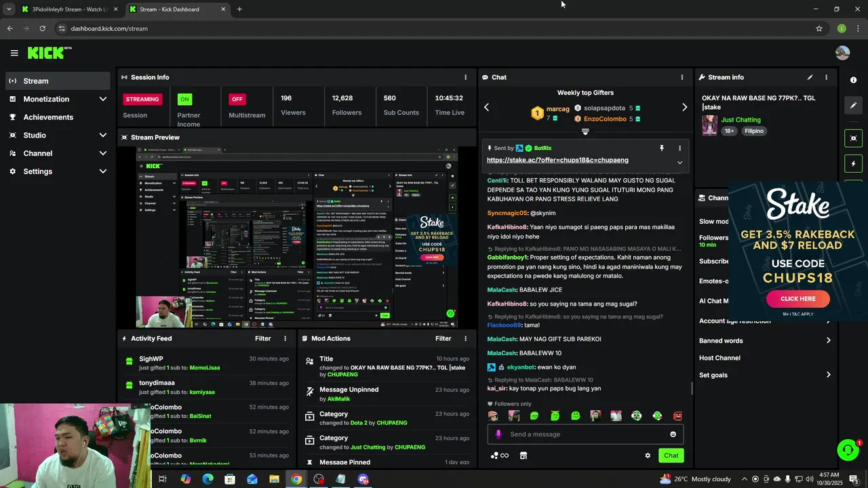Reload the dashboard page
The image size is (868, 488).
click(x=42, y=28)
